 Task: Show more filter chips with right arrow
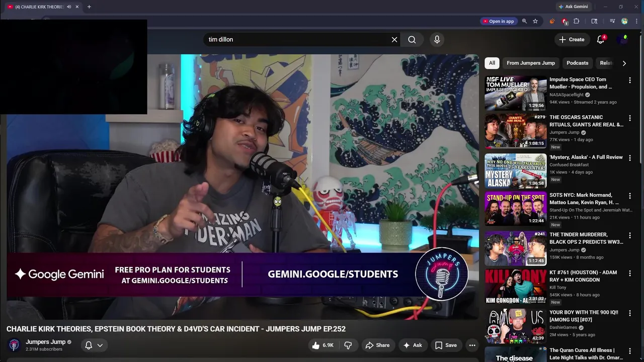624,63
